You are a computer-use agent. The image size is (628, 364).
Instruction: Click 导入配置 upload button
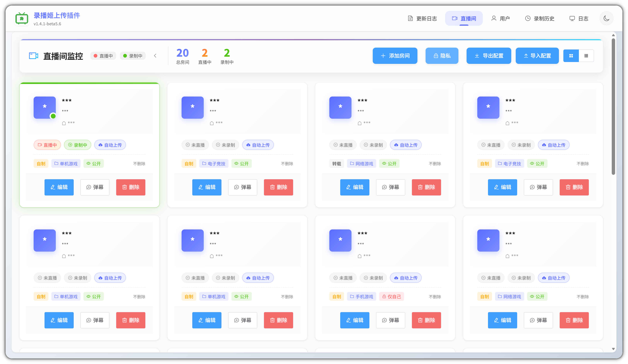[537, 56]
